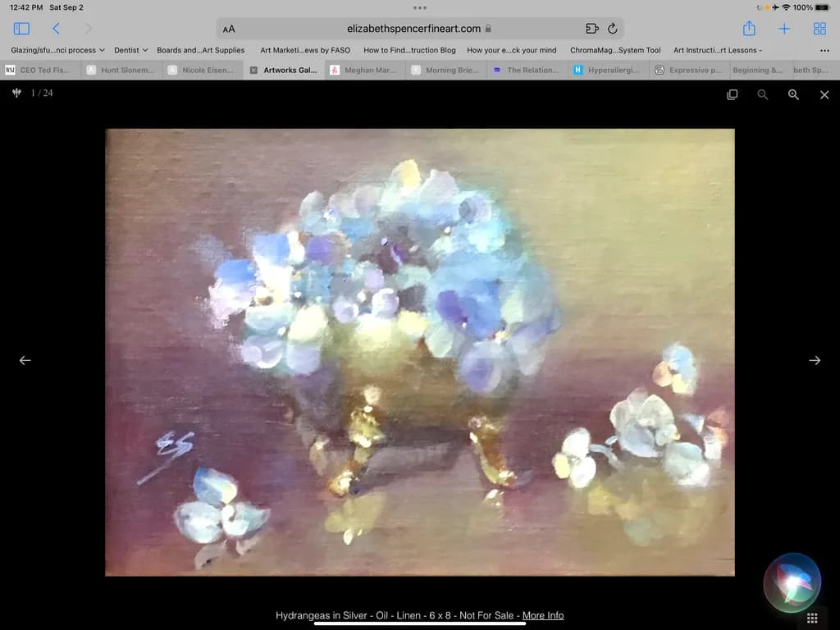Screen dimensions: 840x630
Task: Go back to the previous page
Action: coord(56,29)
